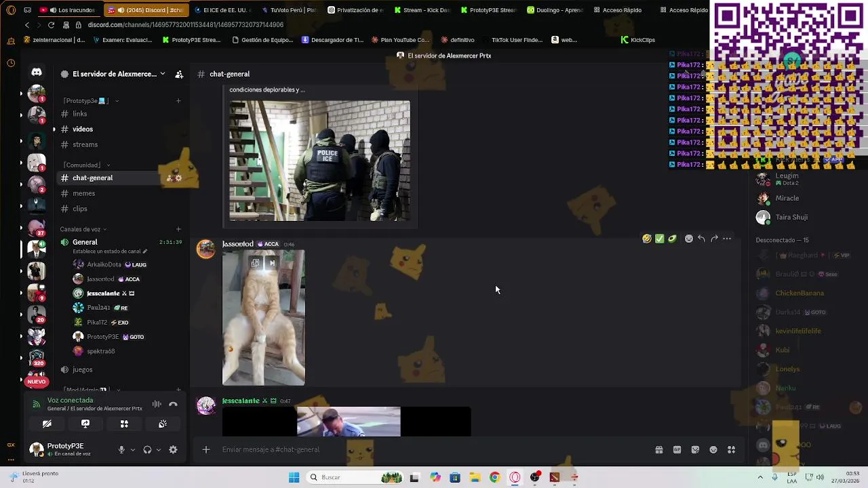This screenshot has height=488, width=868.
Task: Open the Police ICE image attachment
Action: (319, 161)
